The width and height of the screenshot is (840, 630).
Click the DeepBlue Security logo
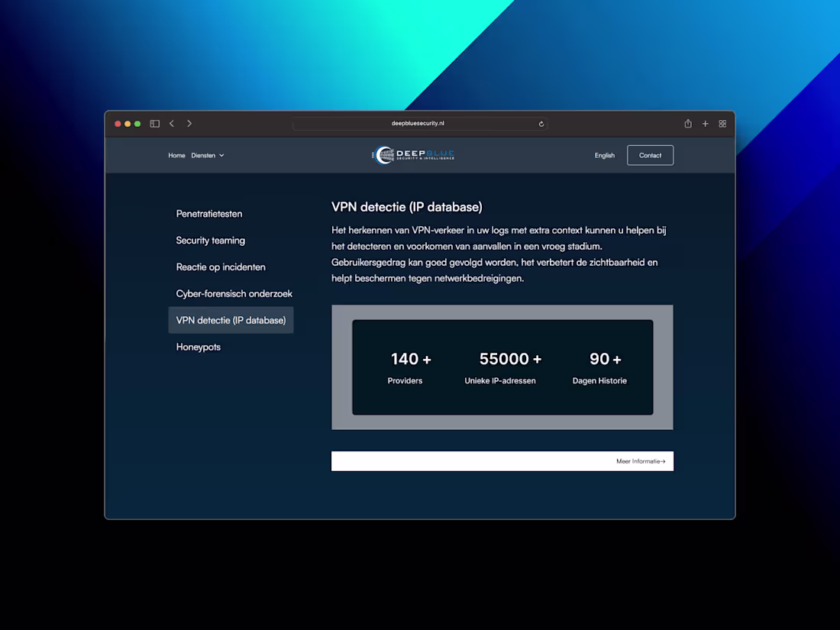click(412, 154)
